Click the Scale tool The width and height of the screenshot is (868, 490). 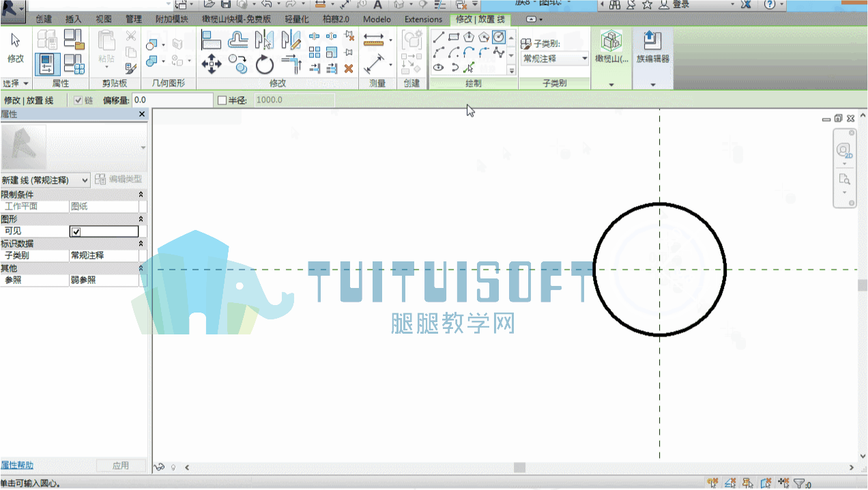point(332,53)
